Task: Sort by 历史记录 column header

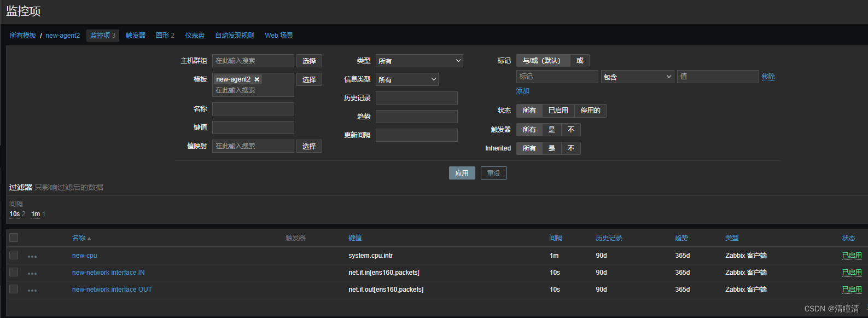Action: pos(609,238)
